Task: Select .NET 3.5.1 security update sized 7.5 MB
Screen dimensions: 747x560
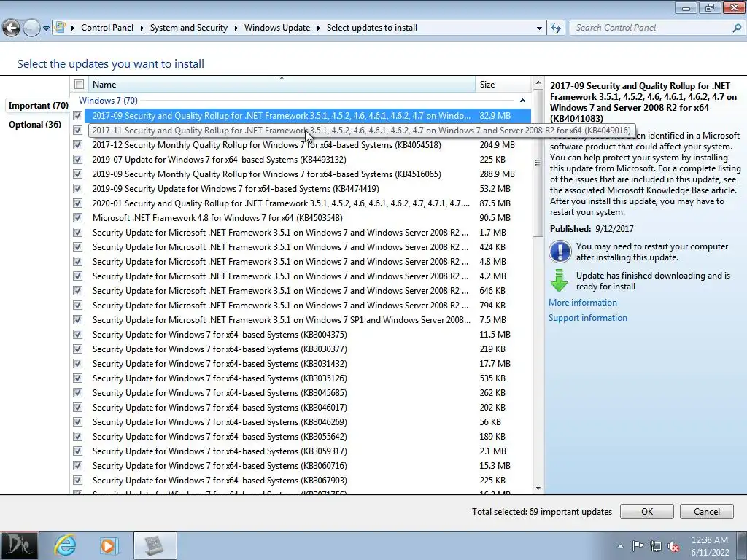Action: (x=281, y=319)
